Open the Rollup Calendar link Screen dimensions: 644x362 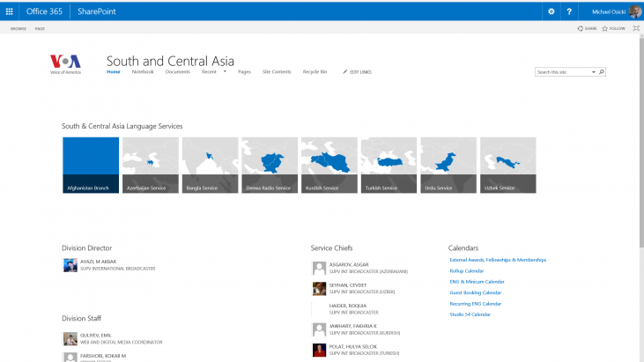point(467,271)
